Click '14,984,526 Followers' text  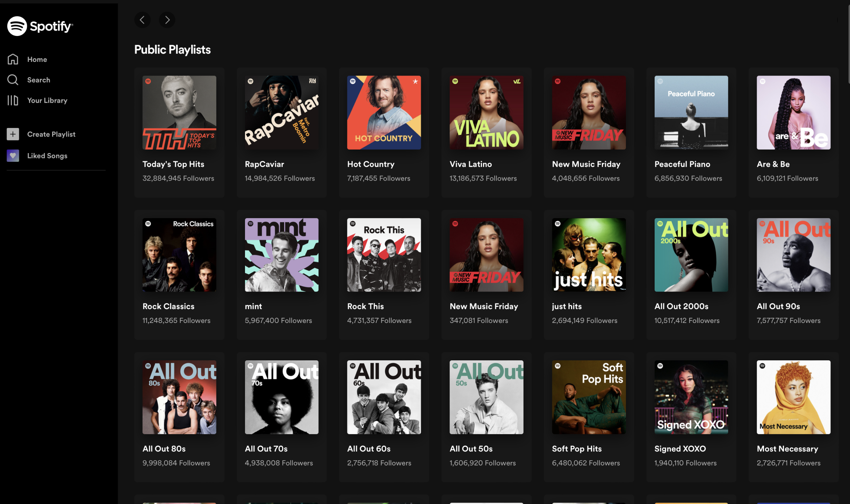point(280,178)
